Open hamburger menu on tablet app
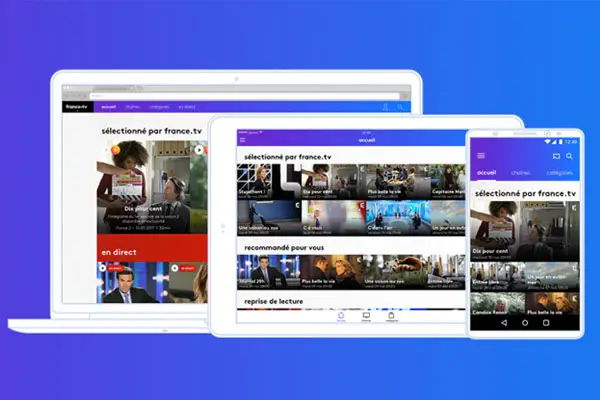The image size is (600, 400). 243,140
